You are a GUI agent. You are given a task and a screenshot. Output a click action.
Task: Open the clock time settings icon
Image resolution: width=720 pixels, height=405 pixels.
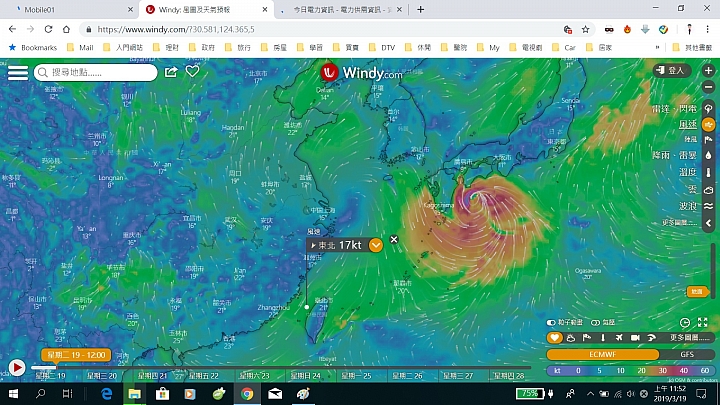coord(685,322)
